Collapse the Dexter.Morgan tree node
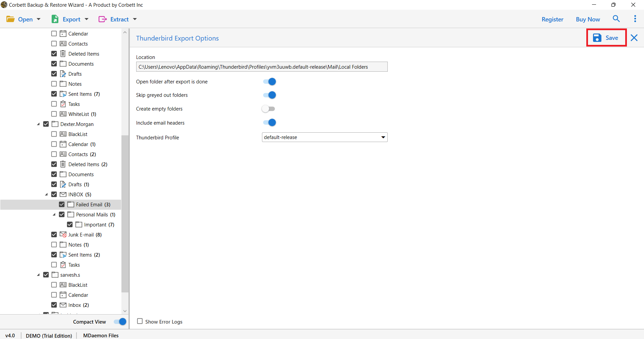Screen dimensions: 644x339 pyautogui.click(x=38, y=124)
